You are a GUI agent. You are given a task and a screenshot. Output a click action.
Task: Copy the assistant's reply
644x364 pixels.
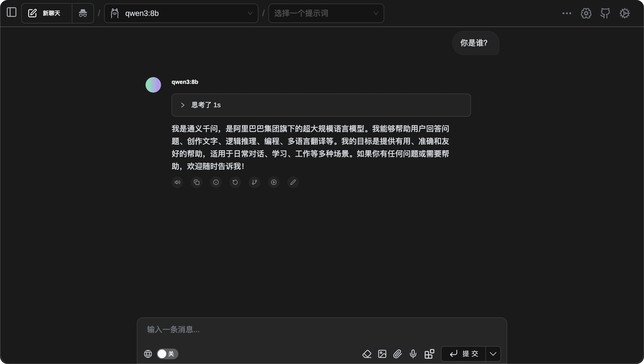[196, 182]
